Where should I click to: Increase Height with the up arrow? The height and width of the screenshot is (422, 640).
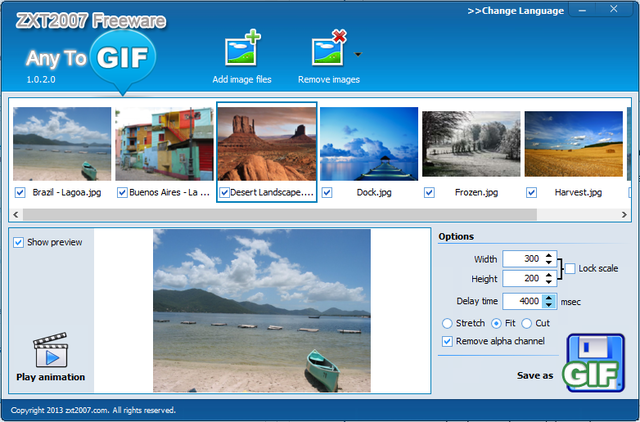tap(549, 275)
